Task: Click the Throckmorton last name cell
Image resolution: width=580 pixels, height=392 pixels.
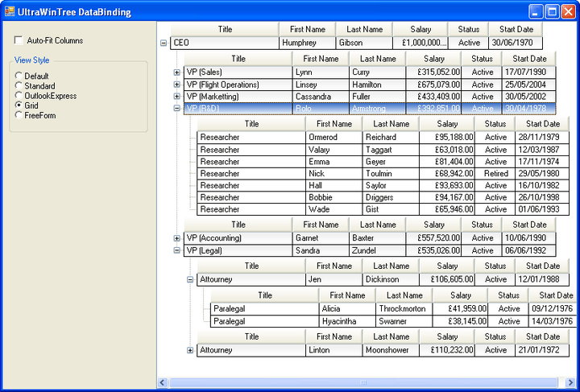Action: [404, 309]
